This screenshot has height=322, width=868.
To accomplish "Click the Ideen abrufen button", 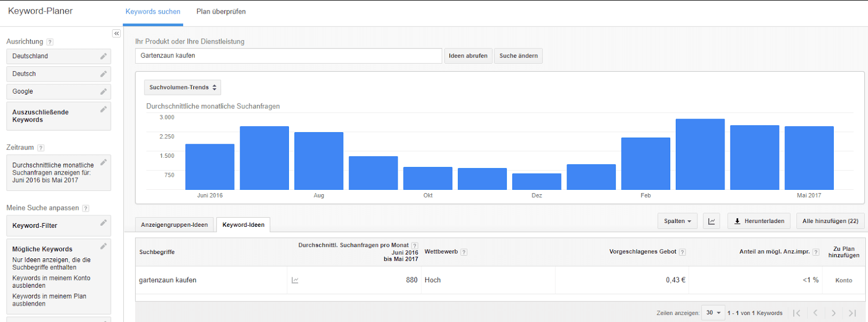I will (x=468, y=56).
